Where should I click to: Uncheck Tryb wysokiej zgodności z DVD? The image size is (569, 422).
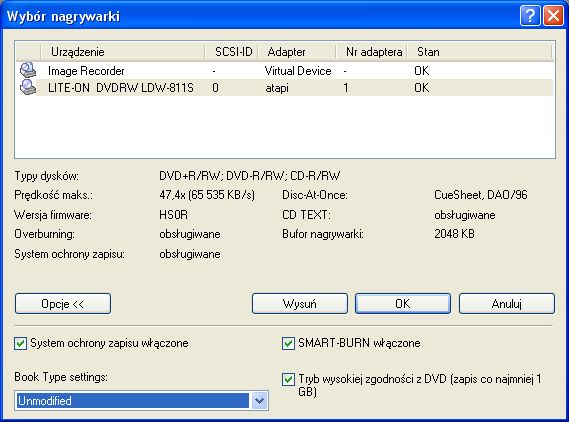[288, 380]
